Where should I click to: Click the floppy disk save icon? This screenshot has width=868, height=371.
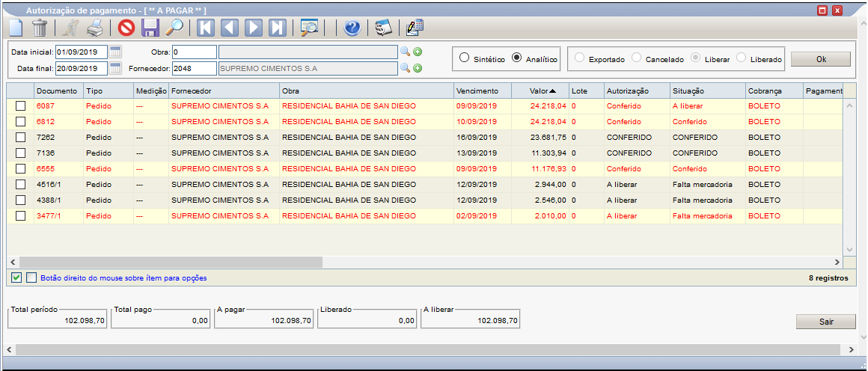tap(150, 27)
